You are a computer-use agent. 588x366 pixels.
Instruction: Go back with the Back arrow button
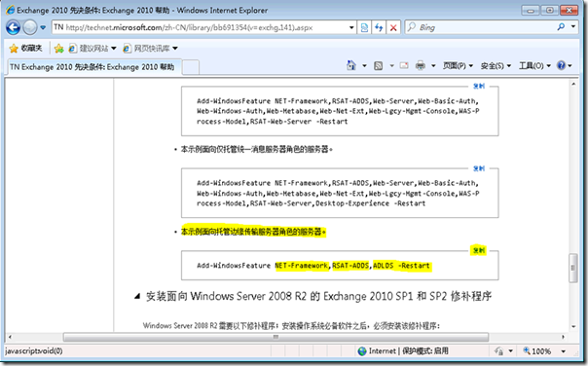(x=13, y=27)
